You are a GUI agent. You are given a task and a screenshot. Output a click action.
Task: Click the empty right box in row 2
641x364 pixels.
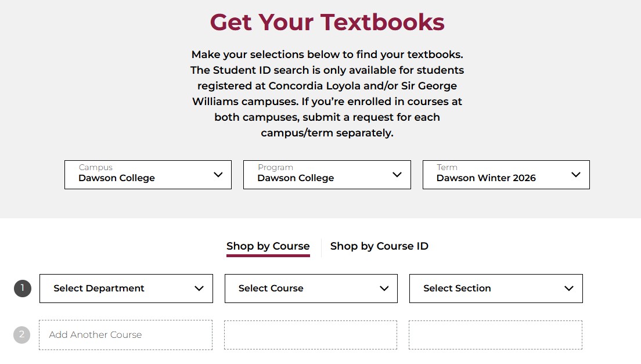point(495,335)
